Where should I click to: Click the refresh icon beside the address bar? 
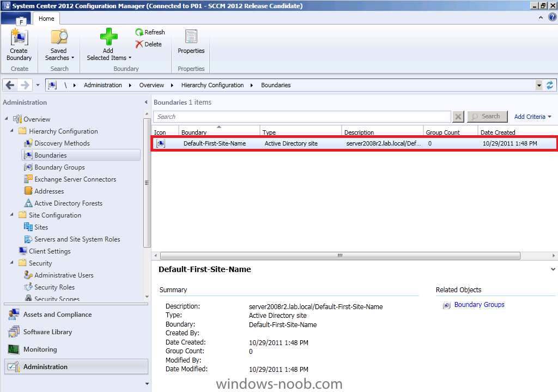550,85
